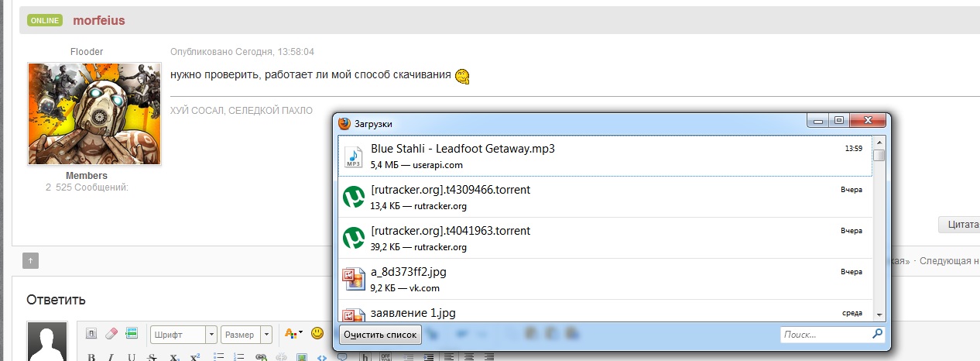980x361 pixels.
Task: Click the eraser remove-formatting icon
Action: pyautogui.click(x=111, y=334)
